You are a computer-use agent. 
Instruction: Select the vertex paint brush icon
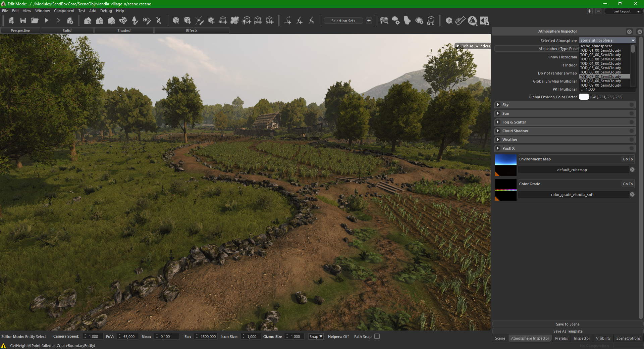pyautogui.click(x=199, y=21)
